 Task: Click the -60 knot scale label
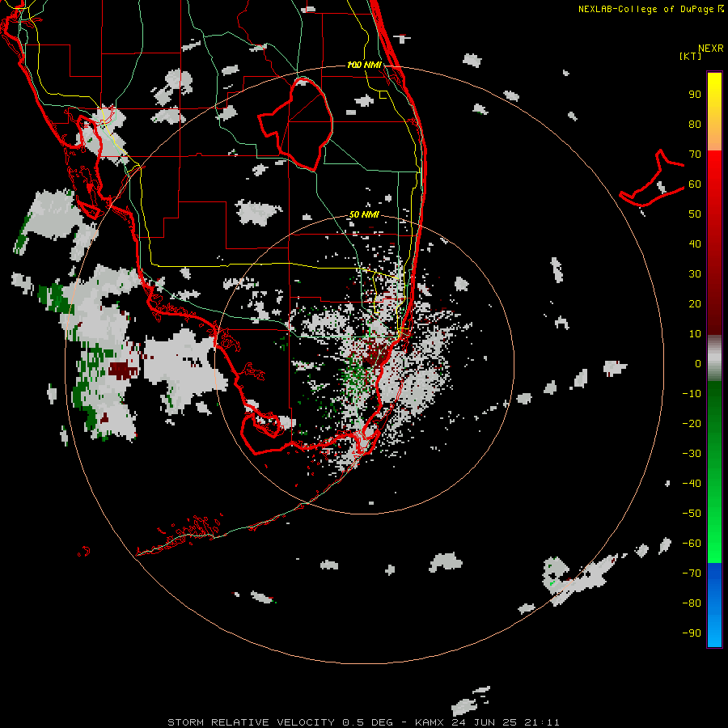click(x=692, y=544)
